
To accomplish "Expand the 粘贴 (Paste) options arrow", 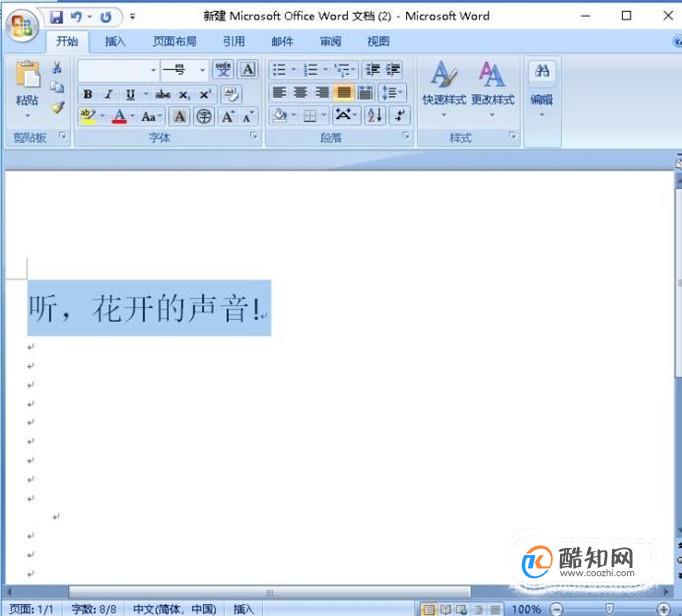I will click(x=27, y=116).
